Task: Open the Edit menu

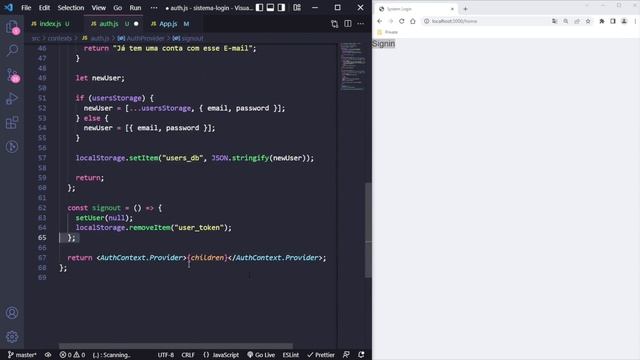Action: click(44, 7)
